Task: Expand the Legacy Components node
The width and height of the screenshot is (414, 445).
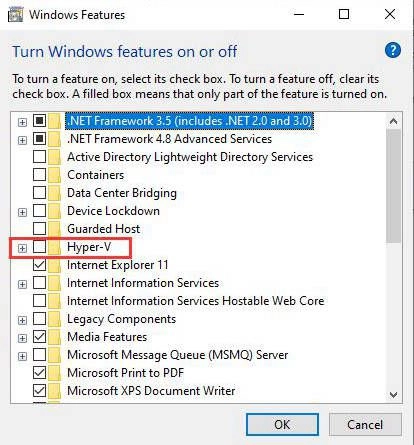Action: point(22,320)
